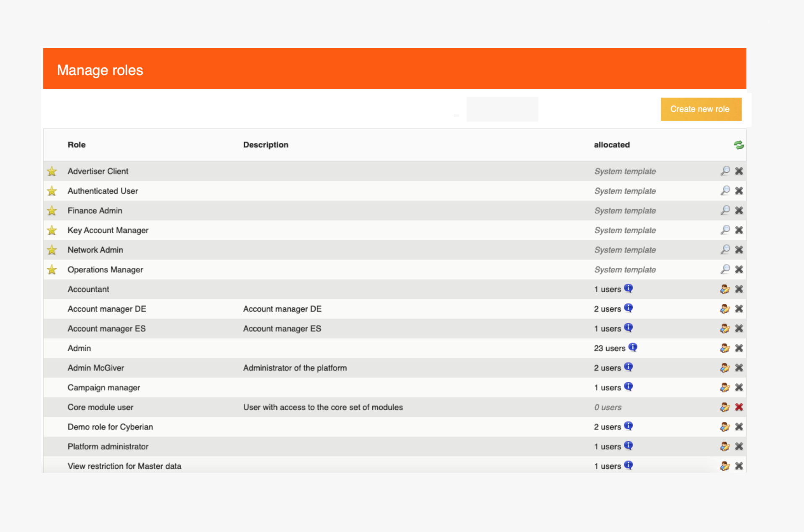Click the green refresh icon in table header
This screenshot has height=532, width=804.
coord(739,145)
